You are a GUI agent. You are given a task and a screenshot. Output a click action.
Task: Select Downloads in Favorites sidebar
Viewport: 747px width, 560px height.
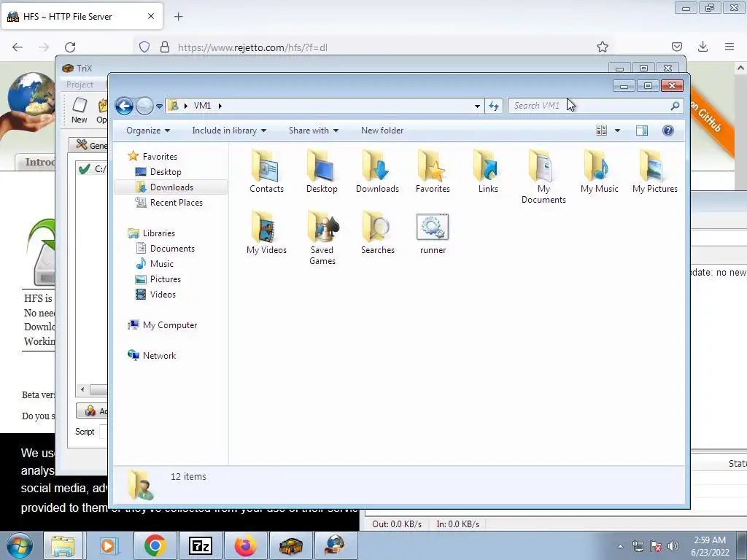point(171,187)
